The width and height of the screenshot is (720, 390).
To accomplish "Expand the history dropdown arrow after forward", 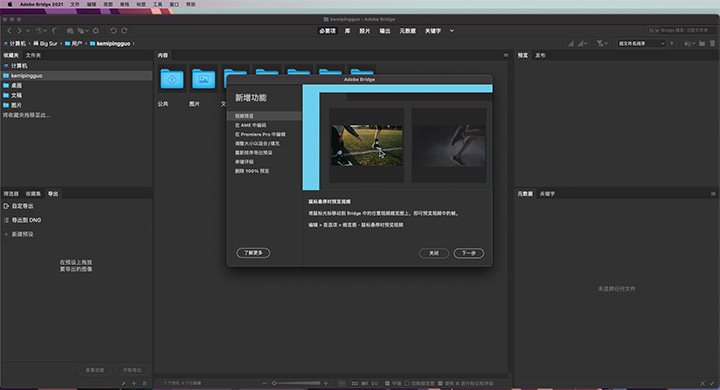I will click(x=28, y=31).
